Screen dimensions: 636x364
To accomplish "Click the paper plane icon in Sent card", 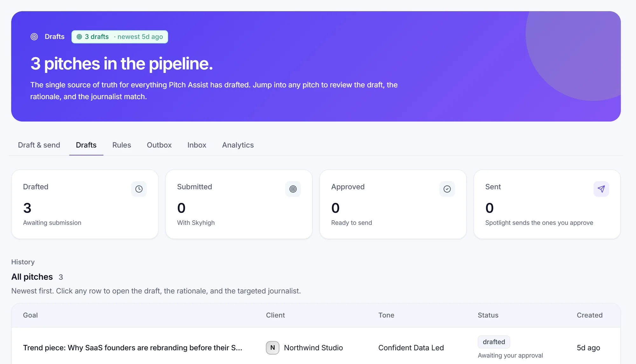I will 601,189.
